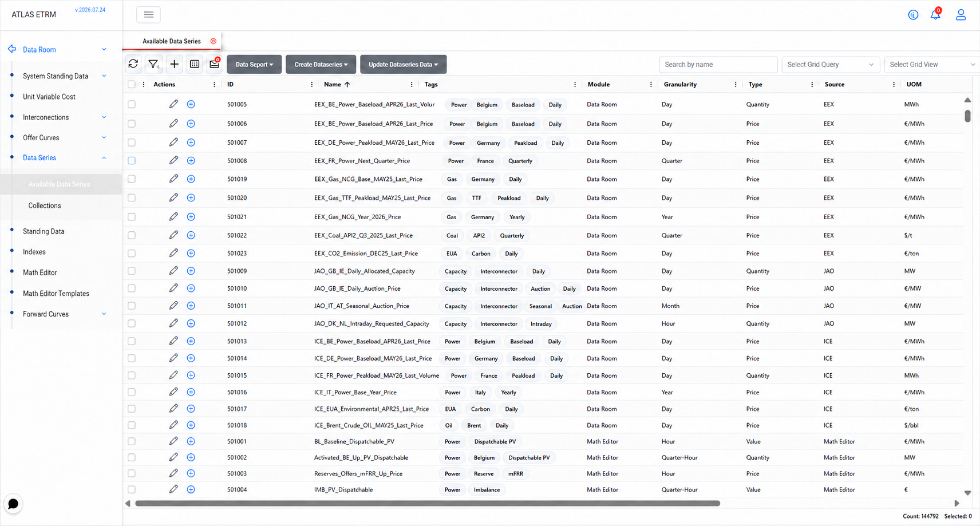This screenshot has height=526, width=980.
Task: Edit row 501005 with pencil icon
Action: (x=173, y=104)
